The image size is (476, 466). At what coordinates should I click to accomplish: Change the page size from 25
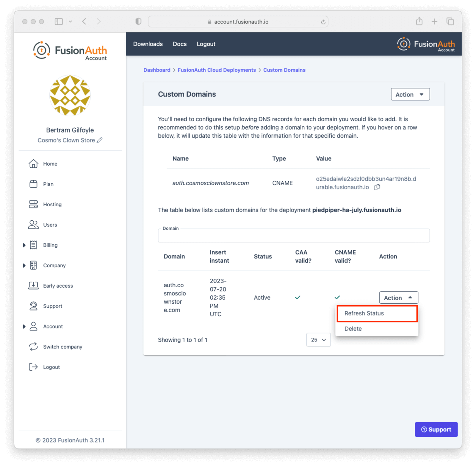[x=318, y=339]
